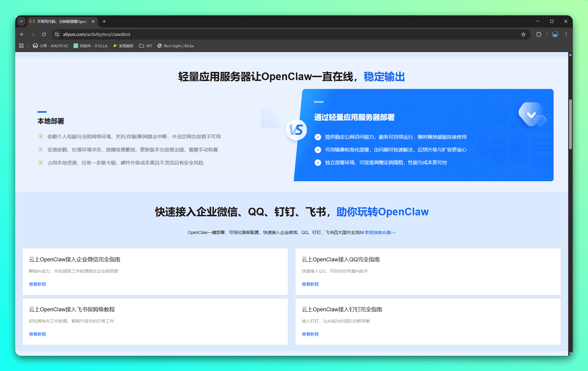Reload the current page

coord(44,34)
